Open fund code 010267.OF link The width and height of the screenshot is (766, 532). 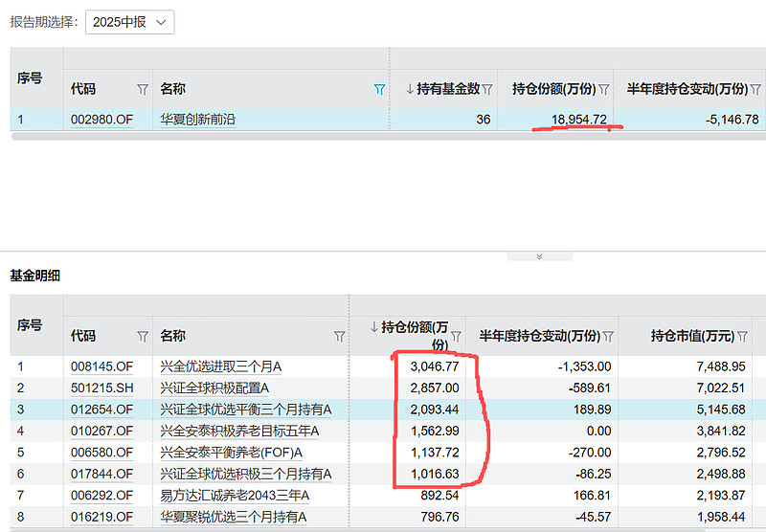[x=101, y=431]
